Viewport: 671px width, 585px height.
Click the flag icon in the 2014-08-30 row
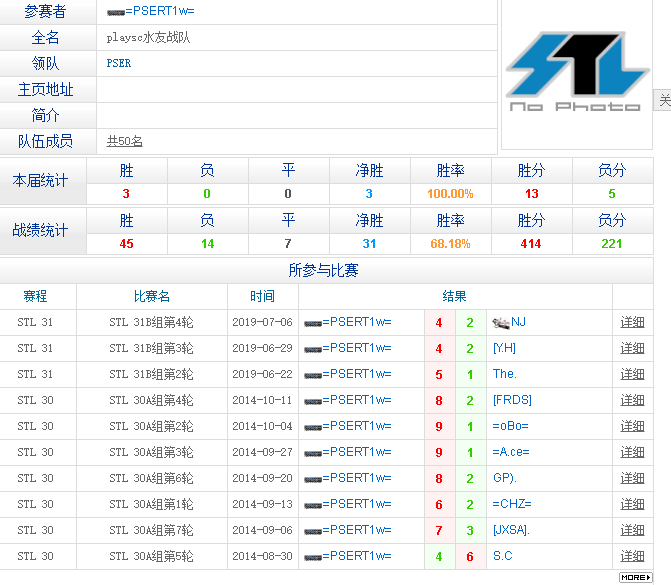pyautogui.click(x=313, y=558)
